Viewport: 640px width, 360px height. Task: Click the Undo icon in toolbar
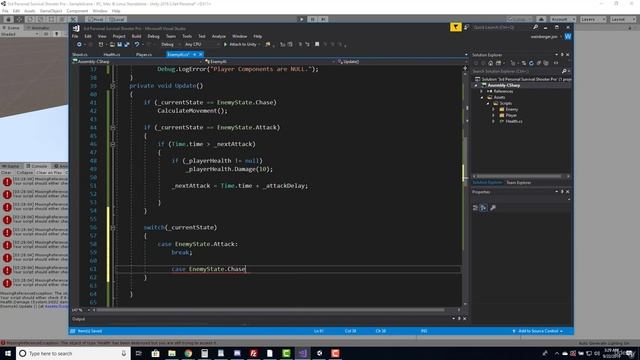click(137, 44)
